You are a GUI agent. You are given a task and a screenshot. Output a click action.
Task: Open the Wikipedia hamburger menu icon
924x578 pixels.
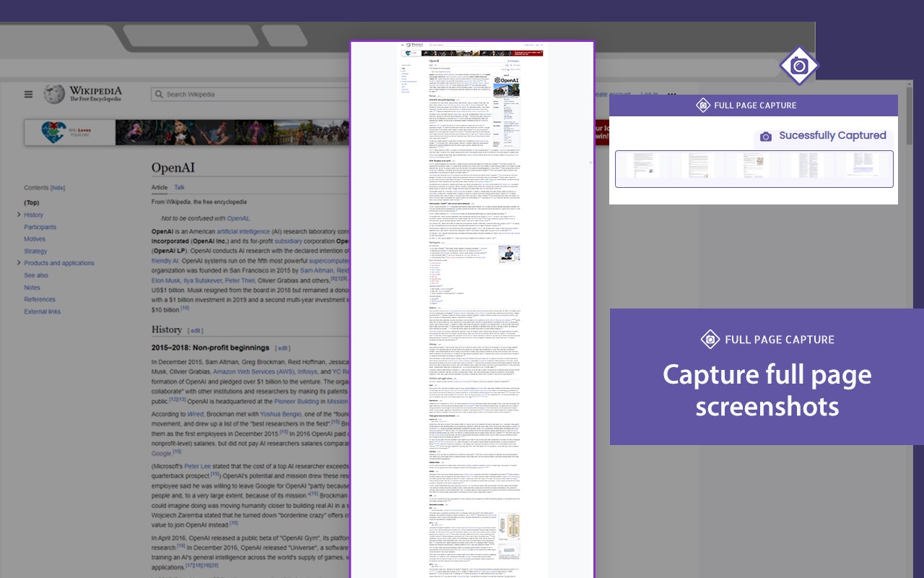click(28, 94)
